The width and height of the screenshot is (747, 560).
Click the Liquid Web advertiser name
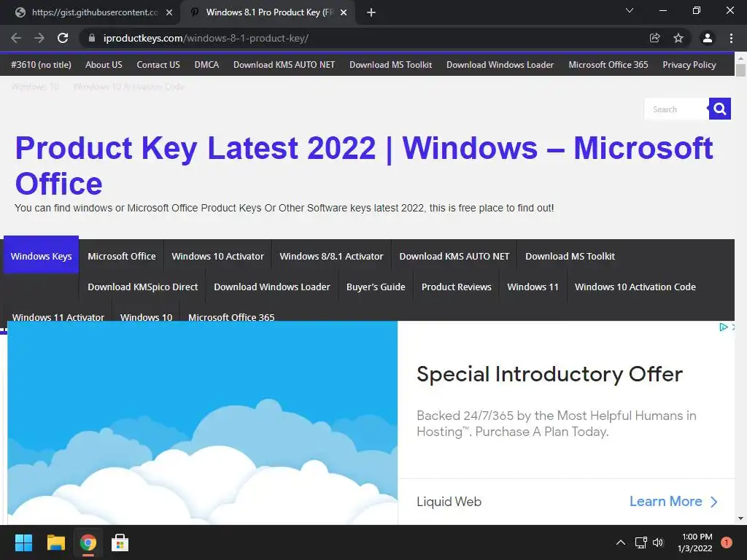[449, 502]
